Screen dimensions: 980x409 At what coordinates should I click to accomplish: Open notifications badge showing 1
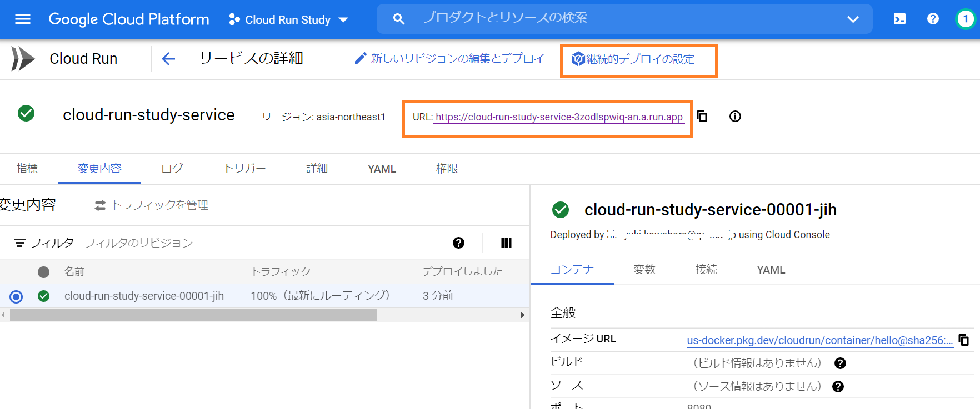pyautogui.click(x=966, y=19)
